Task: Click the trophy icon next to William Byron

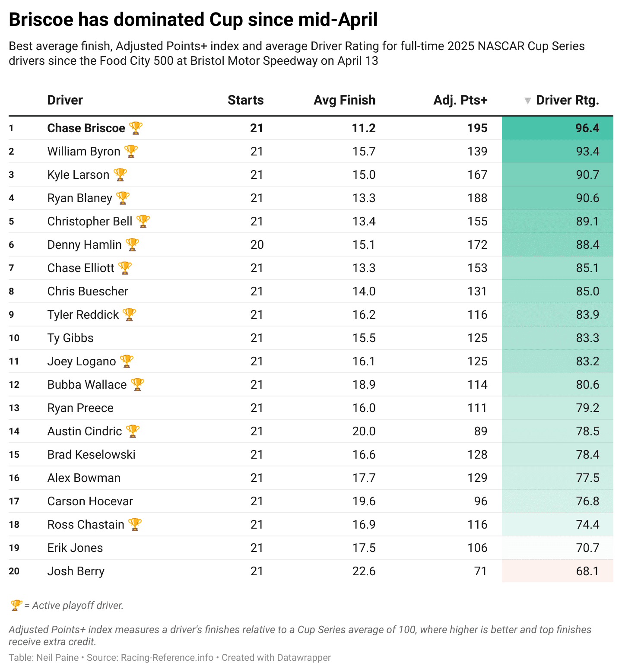Action: coord(131,151)
